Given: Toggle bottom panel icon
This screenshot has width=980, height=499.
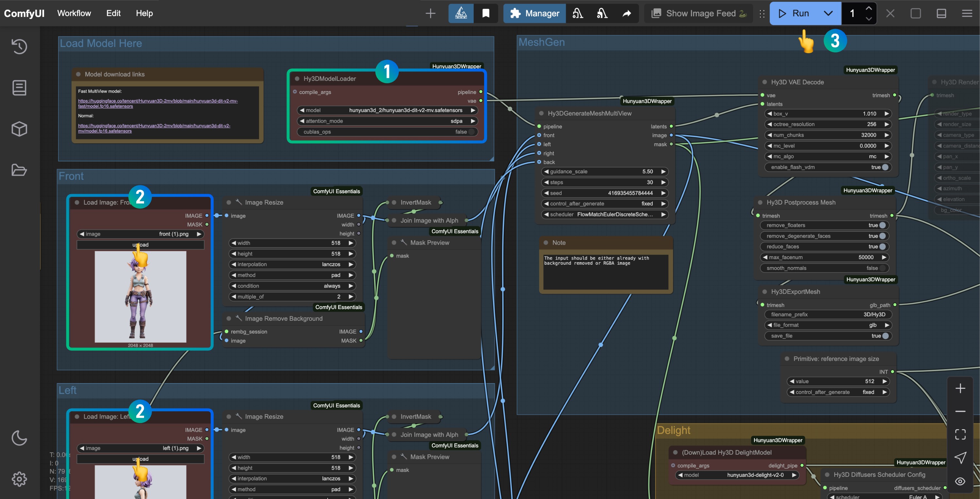Looking at the screenshot, I should [941, 13].
